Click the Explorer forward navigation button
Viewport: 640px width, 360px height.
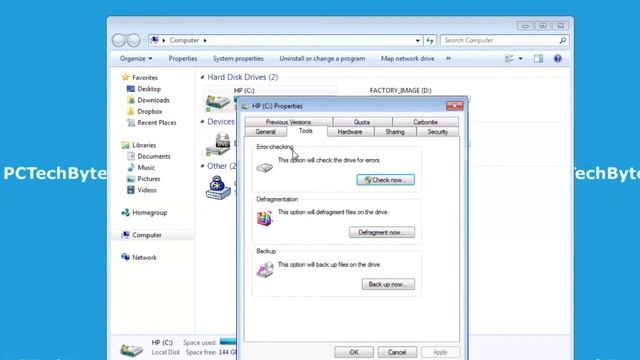(x=133, y=40)
